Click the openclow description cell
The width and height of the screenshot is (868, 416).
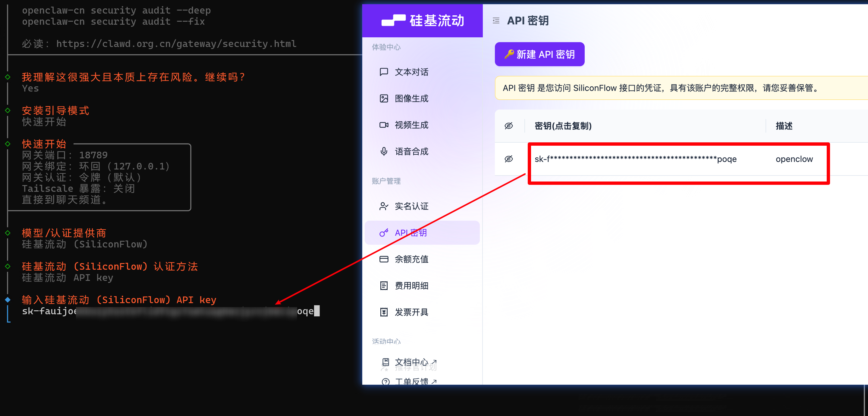[x=794, y=159]
